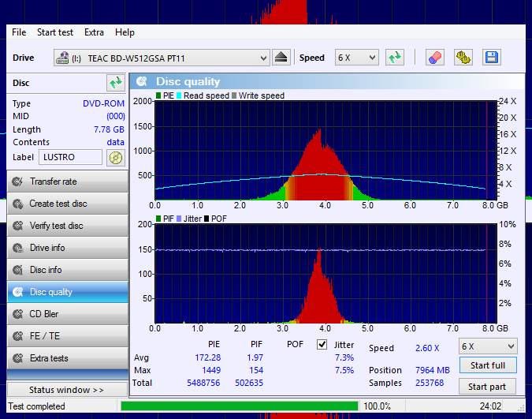The image size is (532, 419).
Task: Open the Extra tests page
Action: click(x=68, y=358)
